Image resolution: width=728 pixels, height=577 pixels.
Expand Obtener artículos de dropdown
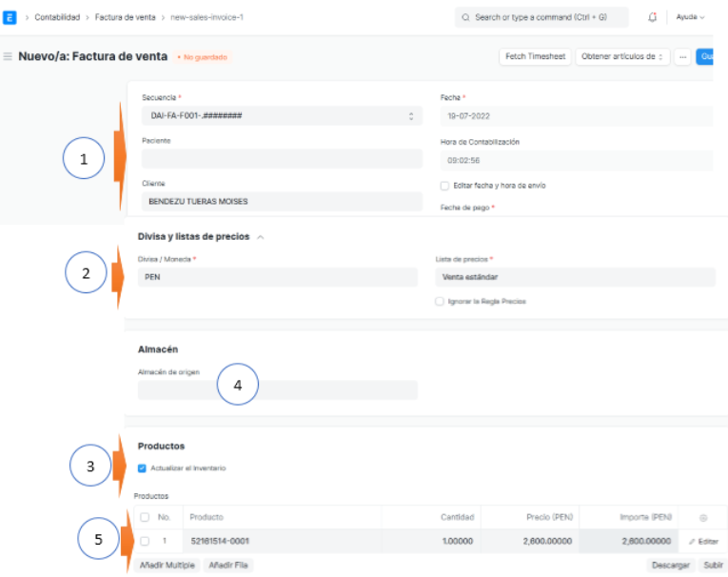pos(622,57)
